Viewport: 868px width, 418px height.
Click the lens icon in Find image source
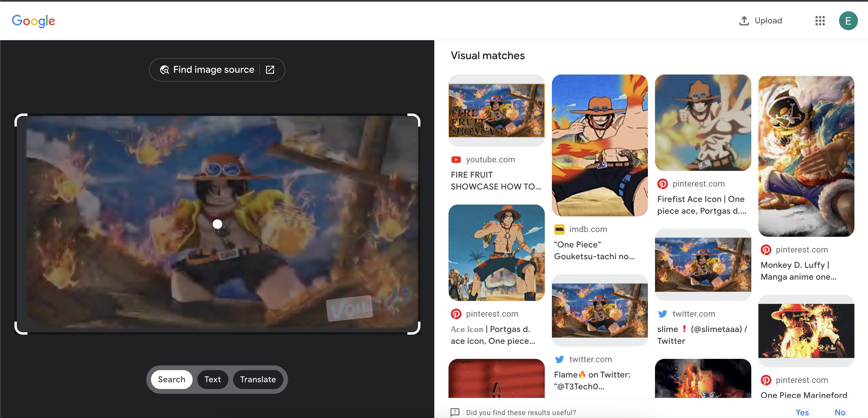pyautogui.click(x=165, y=70)
